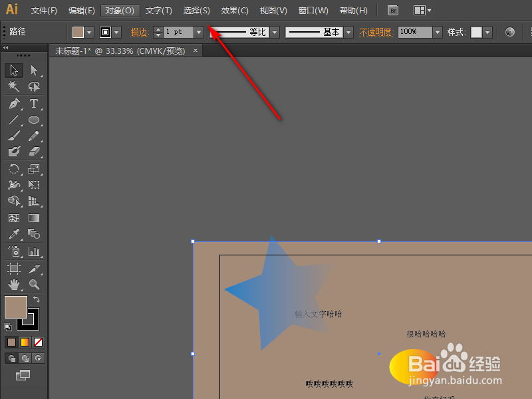Set paint mode to None
The image size is (532, 399).
coord(38,342)
